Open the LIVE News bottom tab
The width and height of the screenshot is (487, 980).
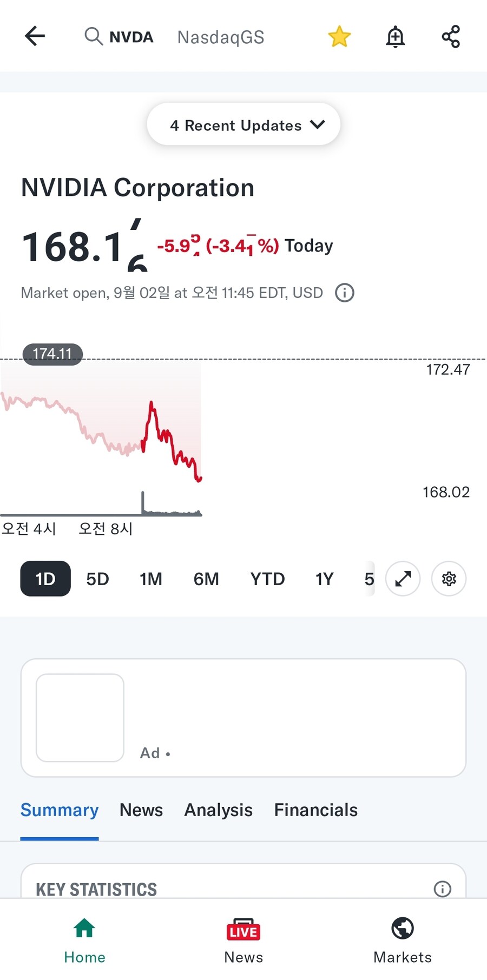point(243,941)
